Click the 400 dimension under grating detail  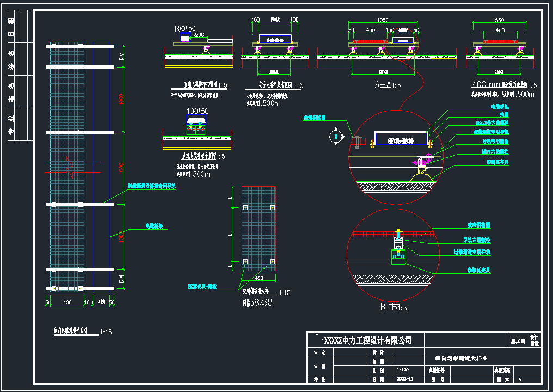tap(258, 279)
